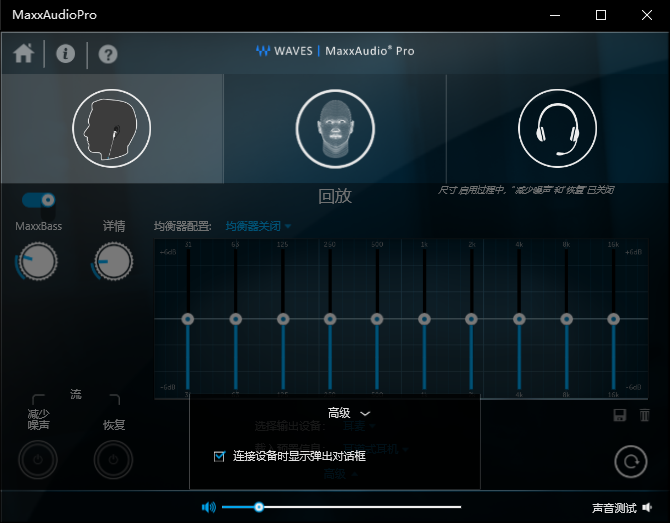
Task: Uncheck 连接设备时显示弹出对话框 checkbox
Action: 219,456
